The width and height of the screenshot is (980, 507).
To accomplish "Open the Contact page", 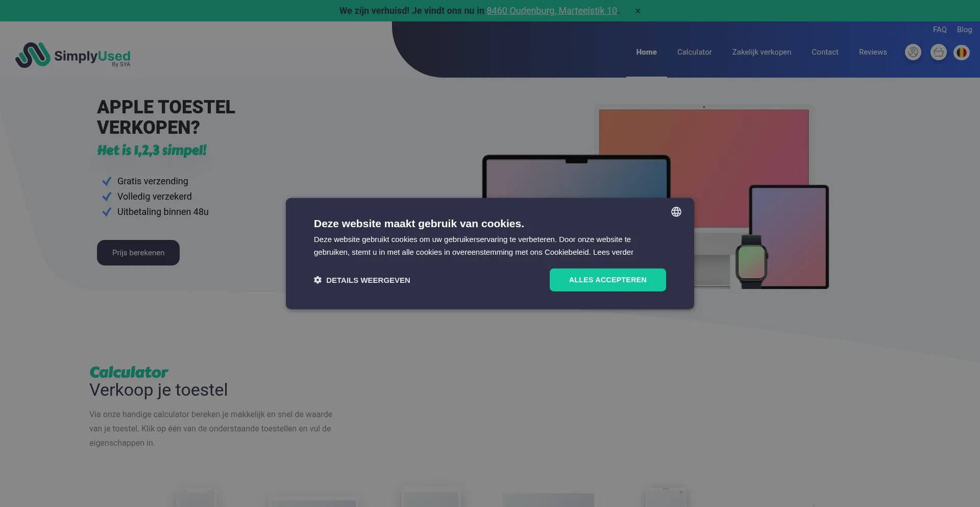I will coord(825,52).
